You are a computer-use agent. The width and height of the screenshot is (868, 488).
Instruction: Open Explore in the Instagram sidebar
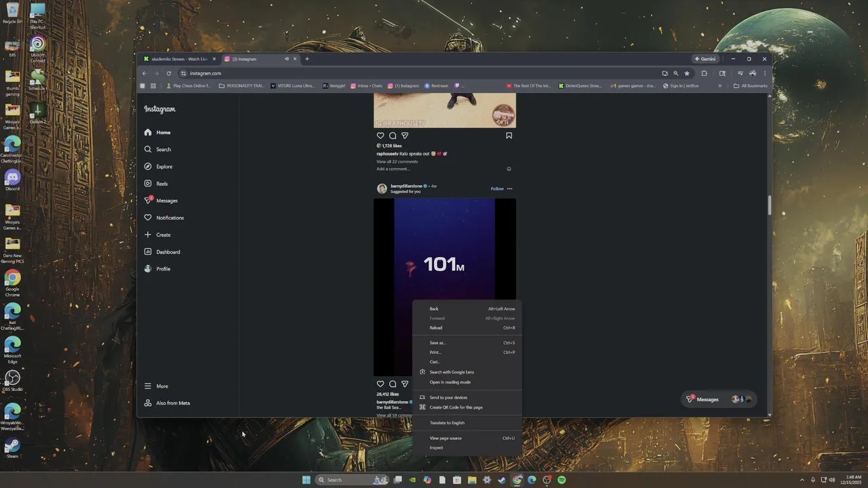(158, 166)
